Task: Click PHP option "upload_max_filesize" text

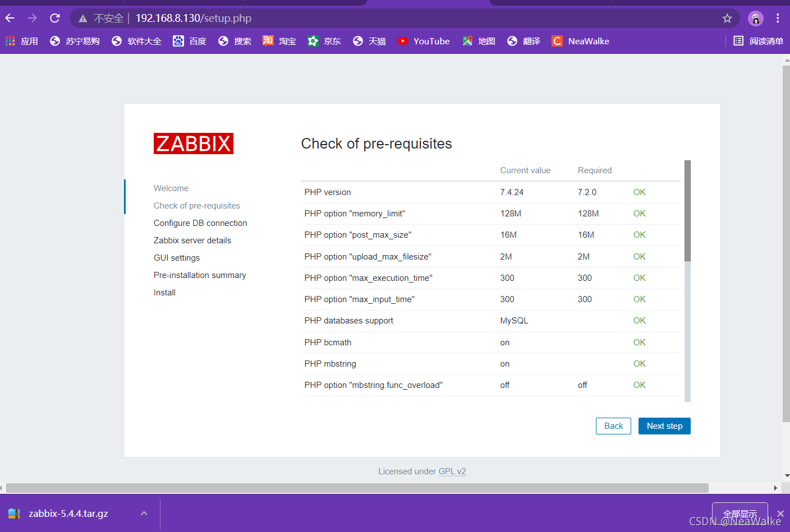Action: pyautogui.click(x=368, y=257)
